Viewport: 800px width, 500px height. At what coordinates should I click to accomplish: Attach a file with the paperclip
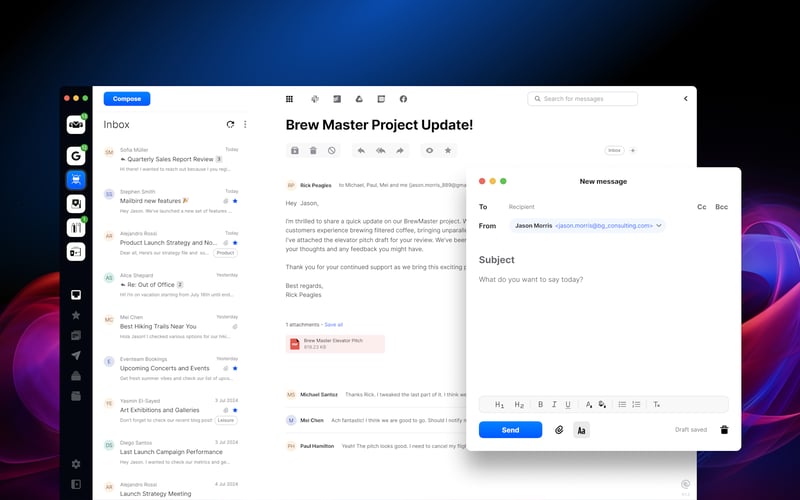559,430
